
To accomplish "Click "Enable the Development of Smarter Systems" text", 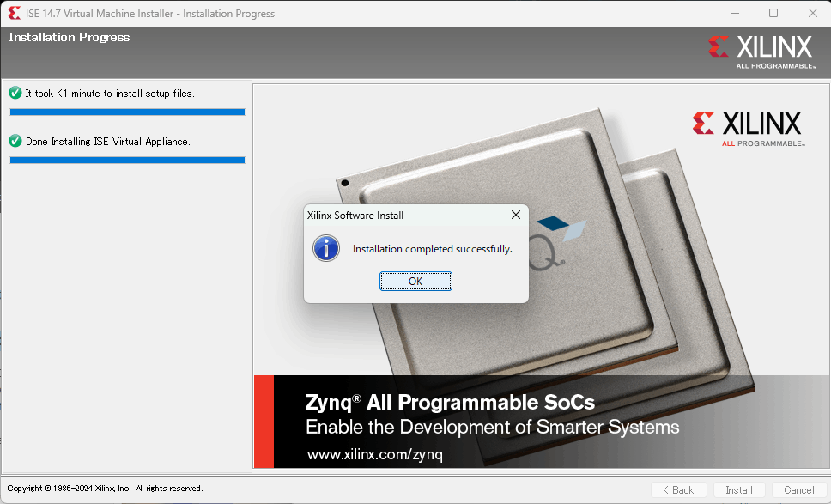I will [493, 427].
